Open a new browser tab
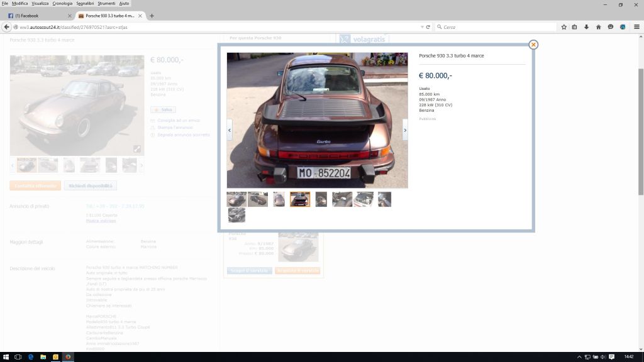Image resolution: width=644 pixels, height=362 pixels. (x=152, y=16)
